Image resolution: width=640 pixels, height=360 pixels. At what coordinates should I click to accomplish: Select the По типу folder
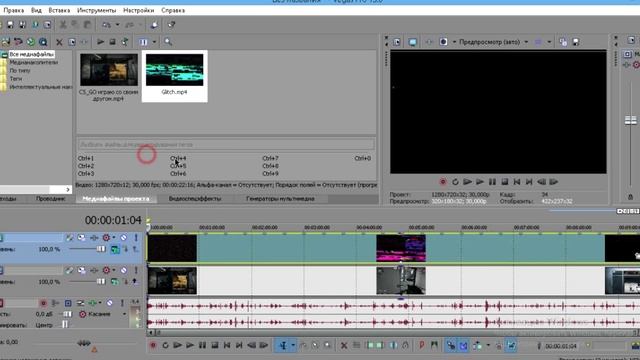click(x=20, y=71)
